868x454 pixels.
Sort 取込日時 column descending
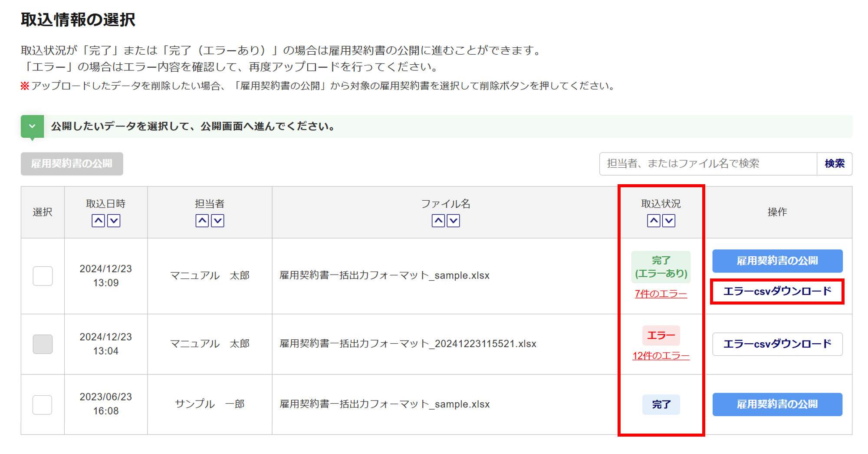pyautogui.click(x=114, y=221)
